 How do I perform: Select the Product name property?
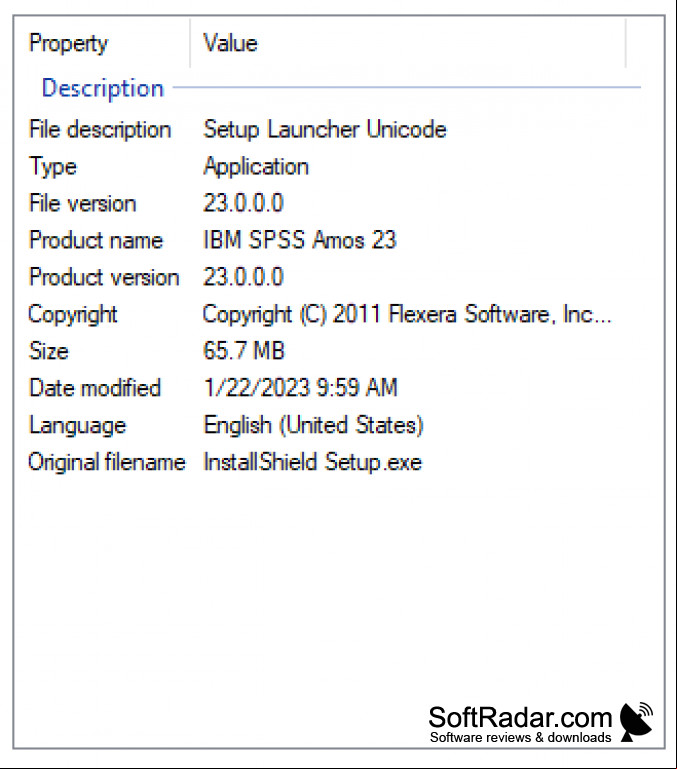point(96,240)
